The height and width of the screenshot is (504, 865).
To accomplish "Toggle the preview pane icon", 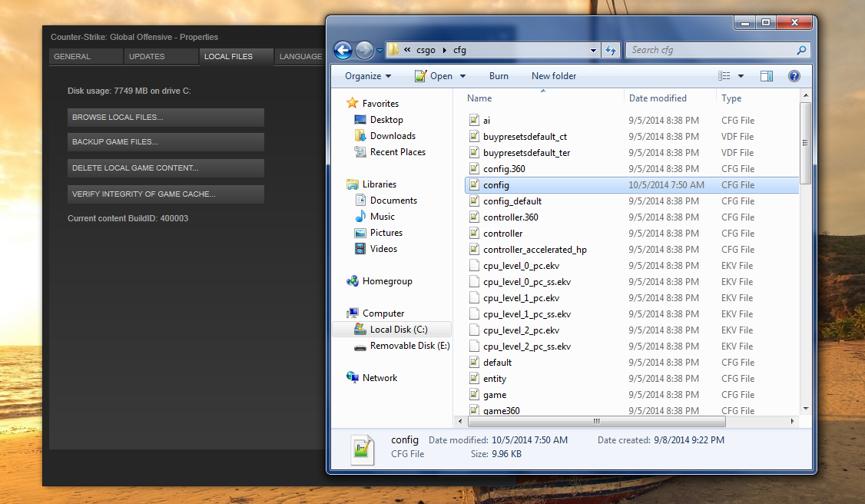I will tap(766, 76).
